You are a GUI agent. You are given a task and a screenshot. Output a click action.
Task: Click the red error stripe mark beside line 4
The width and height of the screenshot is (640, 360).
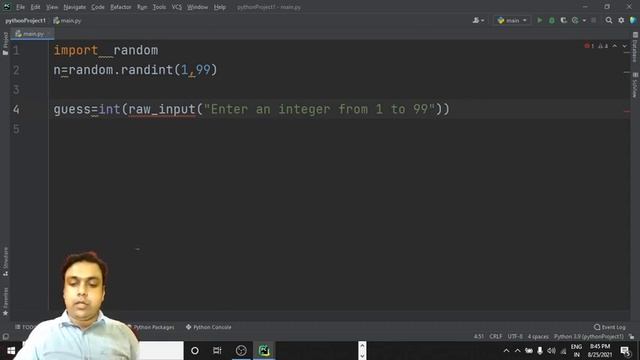627,111
